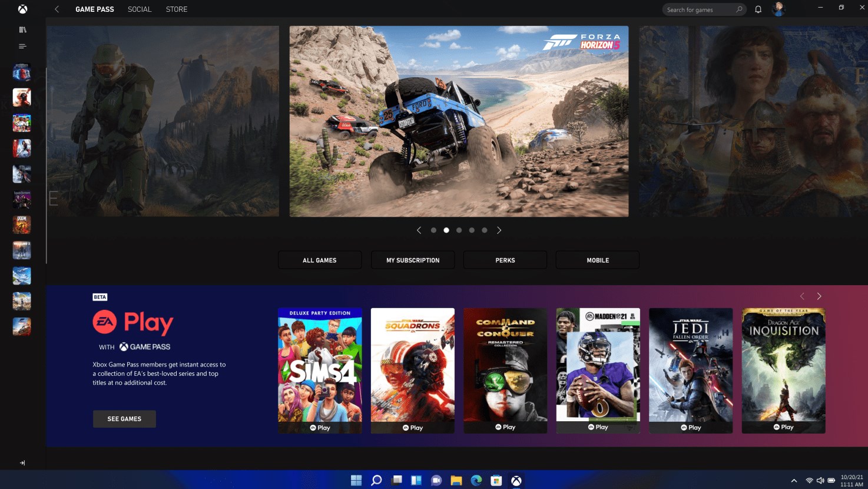Open the PERKS section
This screenshot has height=489, width=868.
tap(505, 260)
